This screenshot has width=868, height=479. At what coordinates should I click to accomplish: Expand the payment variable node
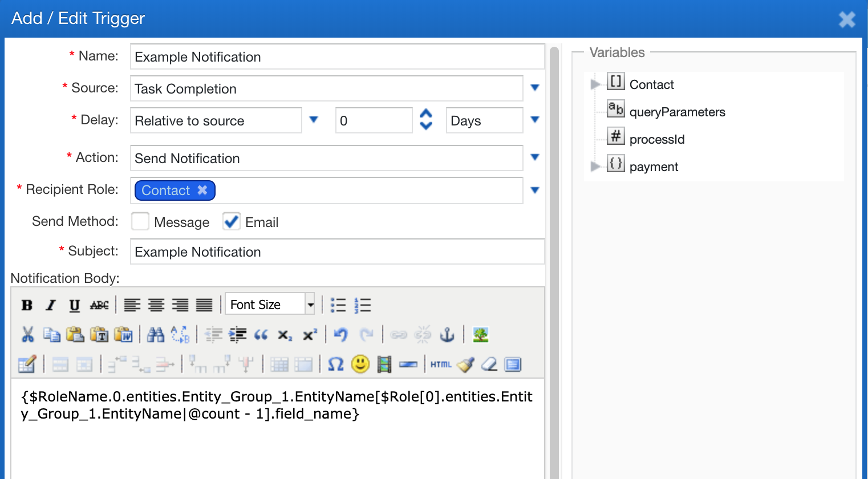click(x=595, y=167)
